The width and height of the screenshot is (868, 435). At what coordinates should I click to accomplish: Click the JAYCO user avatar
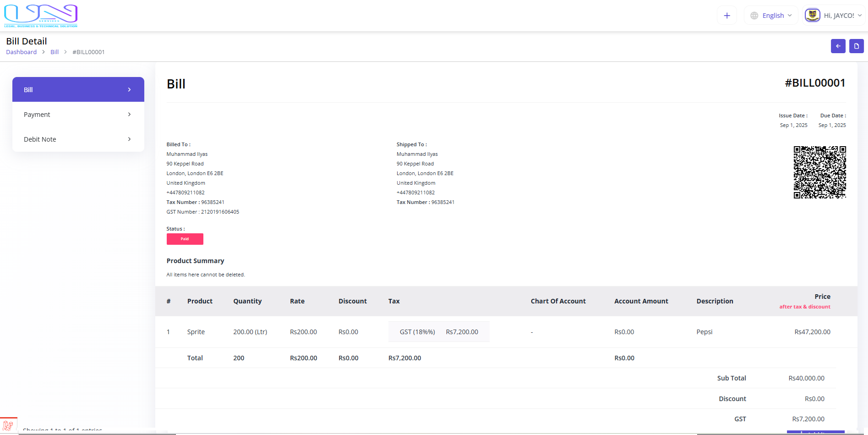pyautogui.click(x=812, y=15)
